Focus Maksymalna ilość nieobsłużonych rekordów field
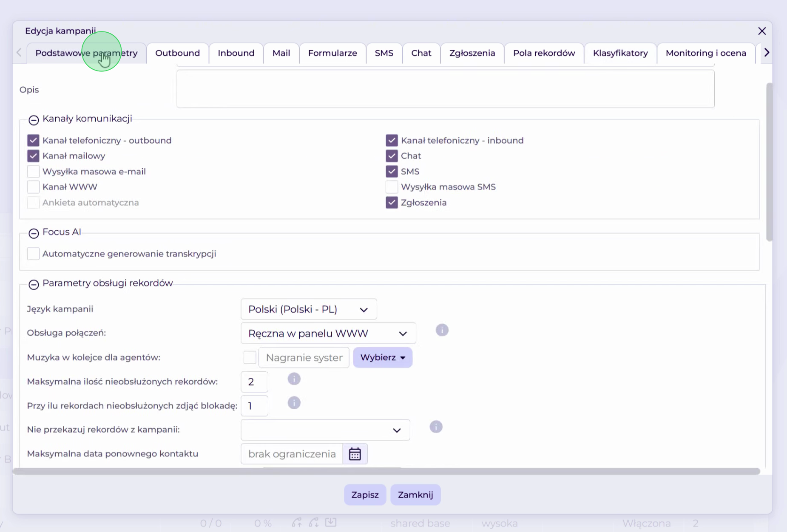Screen dimensions: 787x532 254,382
